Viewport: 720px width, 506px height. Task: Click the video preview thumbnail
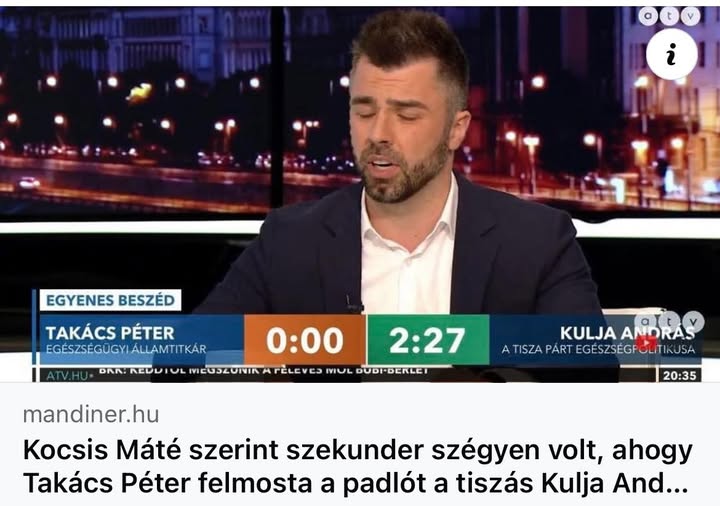pyautogui.click(x=360, y=194)
